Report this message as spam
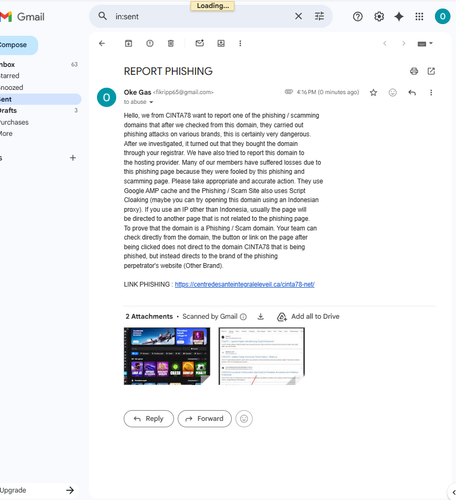The width and height of the screenshot is (456, 500). coord(150,43)
